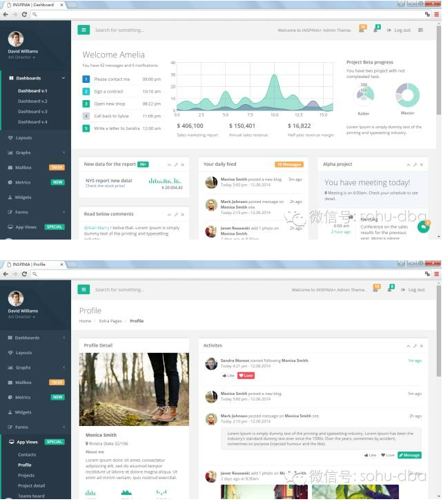Image resolution: width=443 pixels, height=504 pixels.
Task: Click Home breadcrumb in Profile window
Action: pyautogui.click(x=85, y=321)
